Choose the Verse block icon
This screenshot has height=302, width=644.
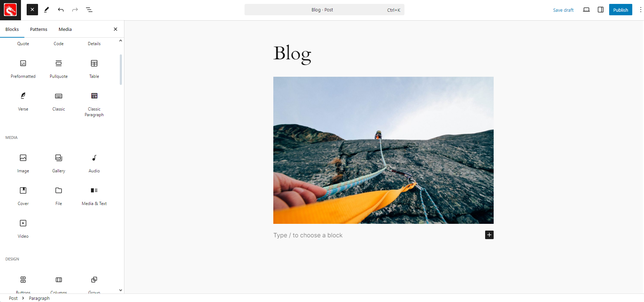(23, 96)
